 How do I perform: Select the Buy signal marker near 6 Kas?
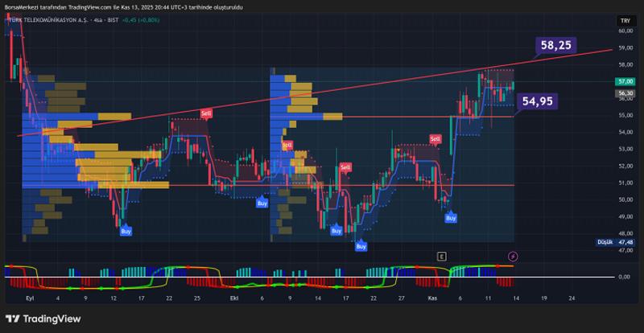tap(451, 217)
